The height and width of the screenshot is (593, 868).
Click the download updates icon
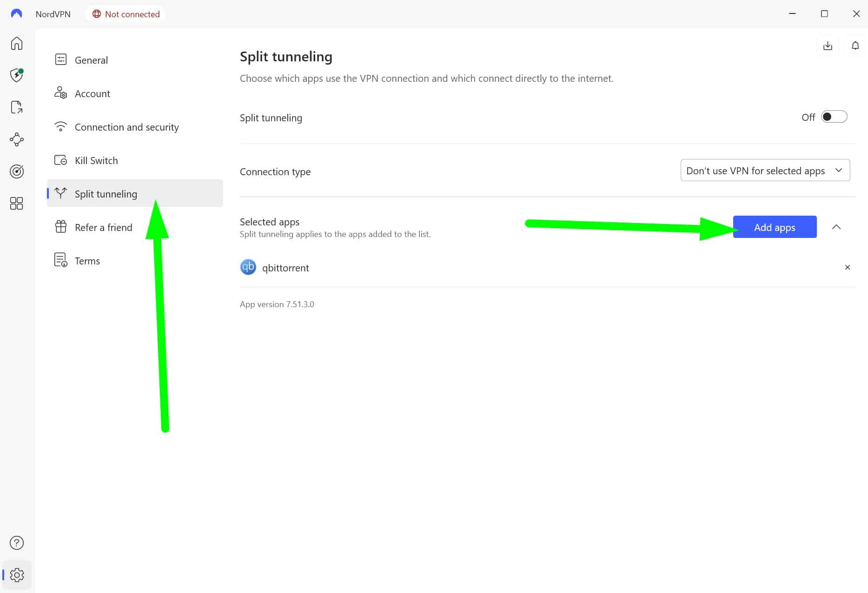[x=828, y=46]
